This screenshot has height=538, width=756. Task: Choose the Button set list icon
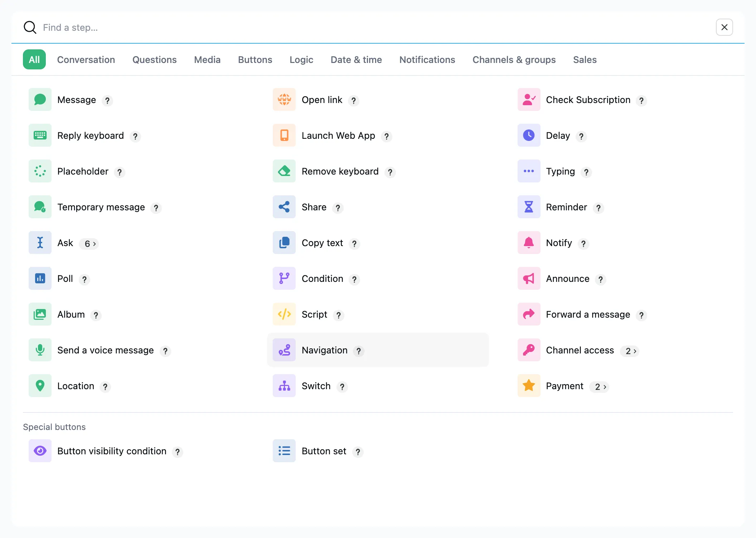pyautogui.click(x=284, y=451)
